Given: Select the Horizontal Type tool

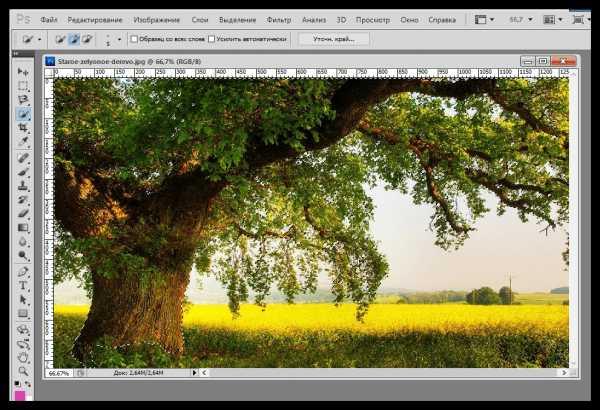Looking at the screenshot, I should click(x=23, y=286).
